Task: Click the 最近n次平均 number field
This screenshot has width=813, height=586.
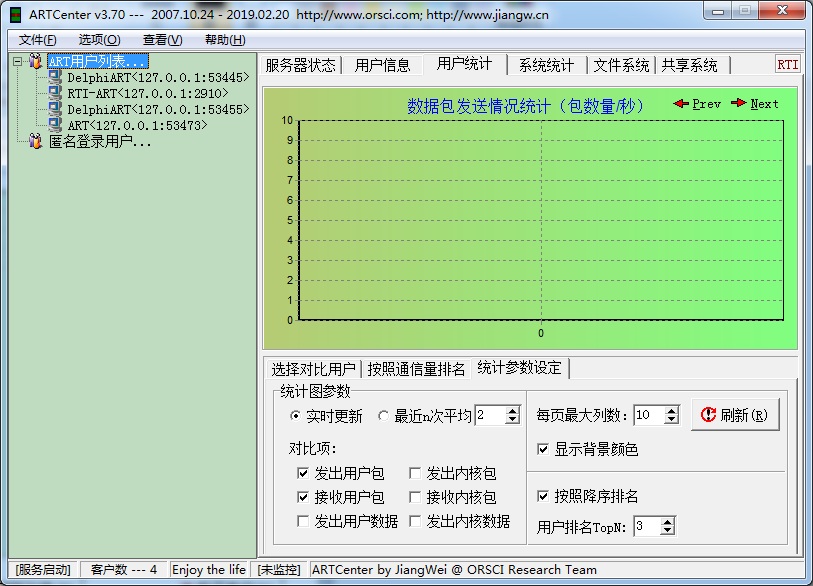Action: coord(490,415)
